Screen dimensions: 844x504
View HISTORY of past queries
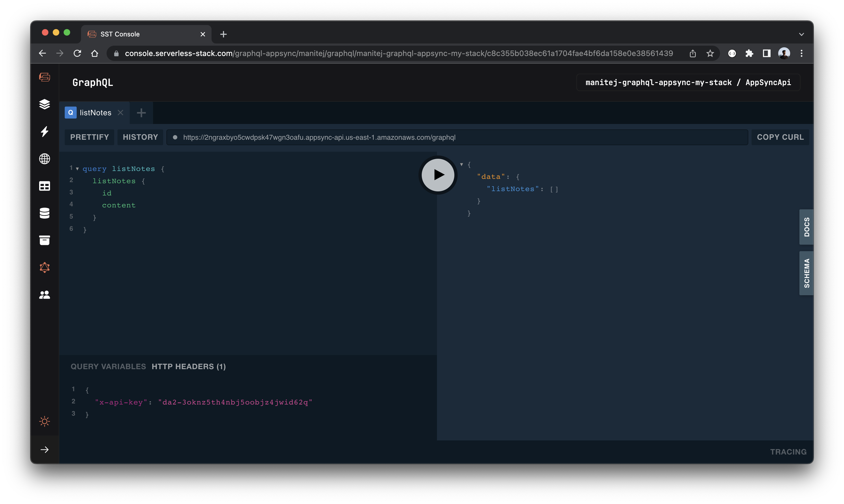point(140,137)
